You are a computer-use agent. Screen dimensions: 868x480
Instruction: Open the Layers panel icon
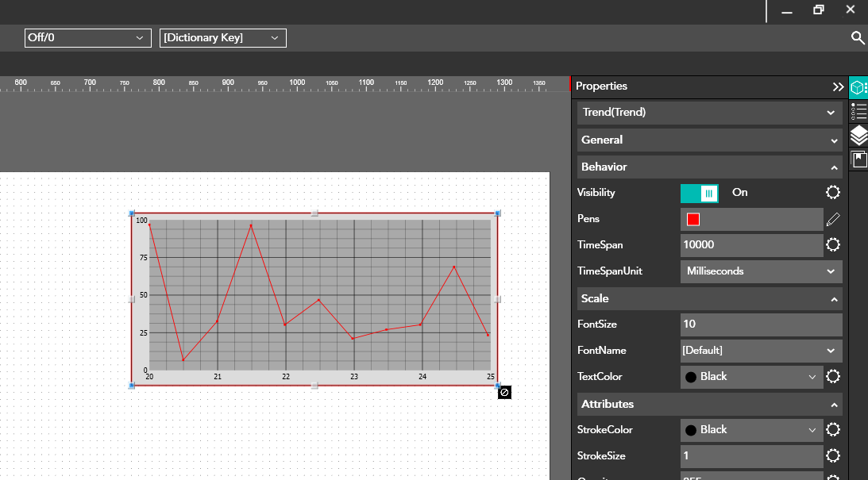[858, 136]
